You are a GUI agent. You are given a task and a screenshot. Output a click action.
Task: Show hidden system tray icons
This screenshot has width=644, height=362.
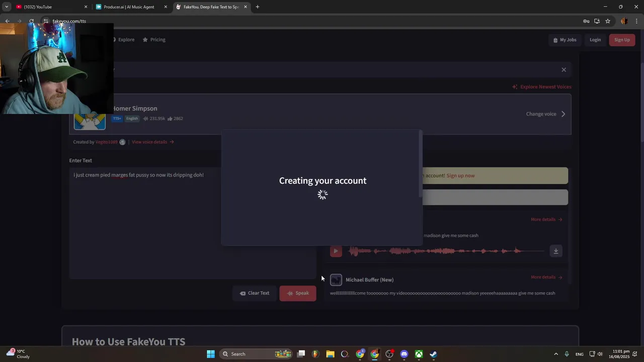coord(556,354)
